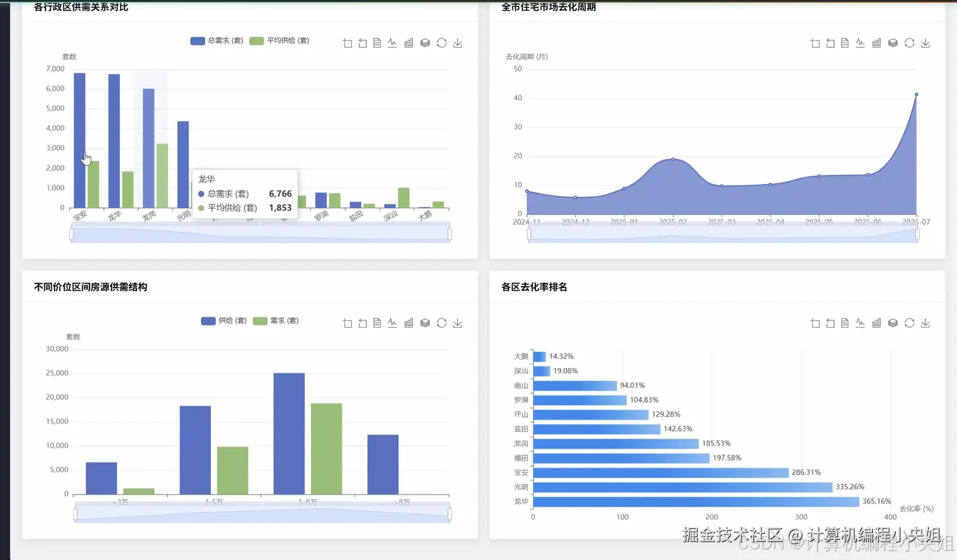Open data view for 去化周期 chart

tap(845, 43)
